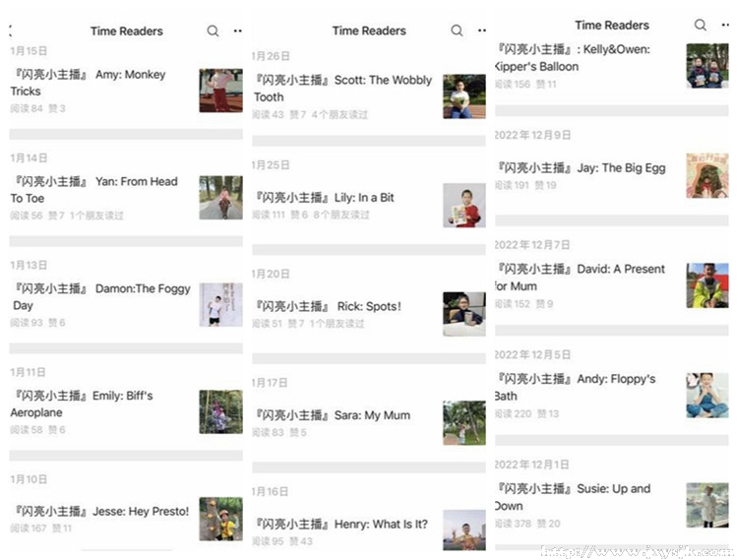Open the Damon: The Foggy Day thumbnail

coord(220,304)
